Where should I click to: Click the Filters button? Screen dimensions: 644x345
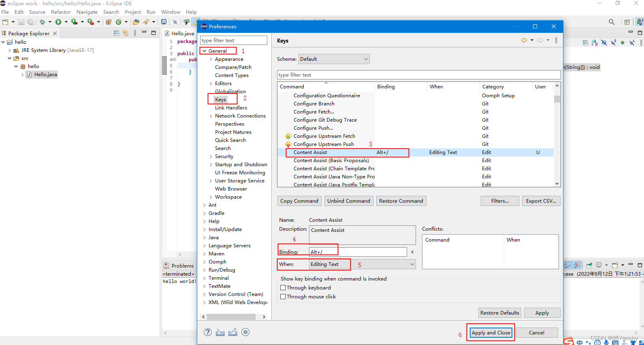click(x=500, y=201)
